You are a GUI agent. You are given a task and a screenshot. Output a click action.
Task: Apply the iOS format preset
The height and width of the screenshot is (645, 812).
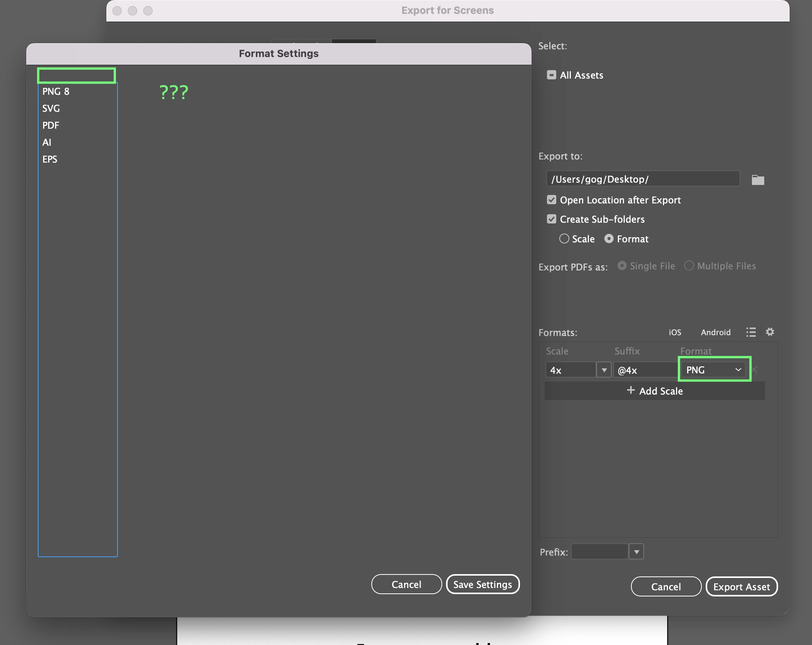coord(674,332)
